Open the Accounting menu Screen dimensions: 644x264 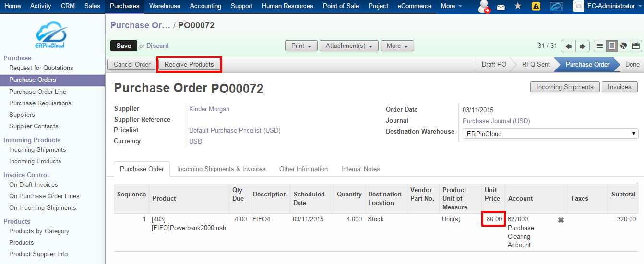click(x=205, y=6)
